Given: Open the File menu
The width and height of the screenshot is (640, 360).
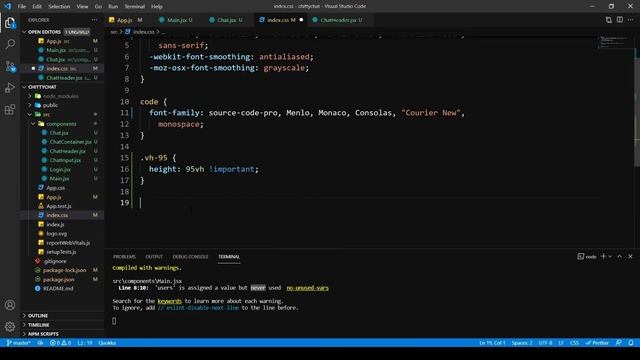Looking at the screenshot, I should [22, 6].
